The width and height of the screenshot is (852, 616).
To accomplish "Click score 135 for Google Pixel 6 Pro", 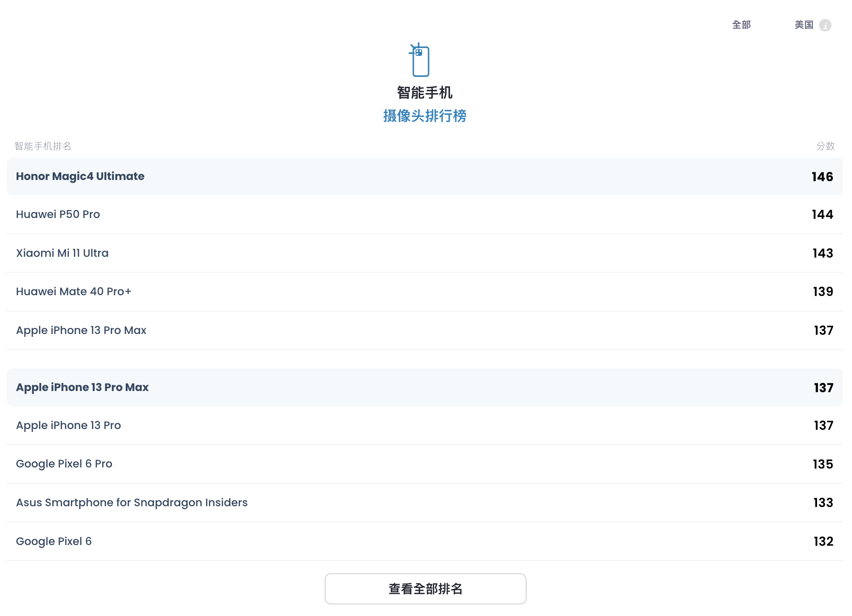I will point(823,464).
